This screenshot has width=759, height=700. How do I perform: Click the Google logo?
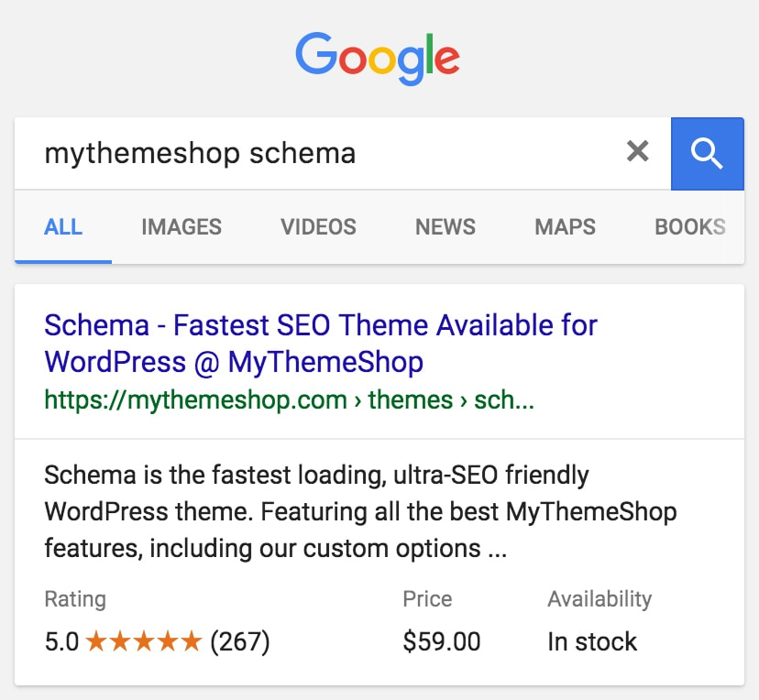point(378,59)
